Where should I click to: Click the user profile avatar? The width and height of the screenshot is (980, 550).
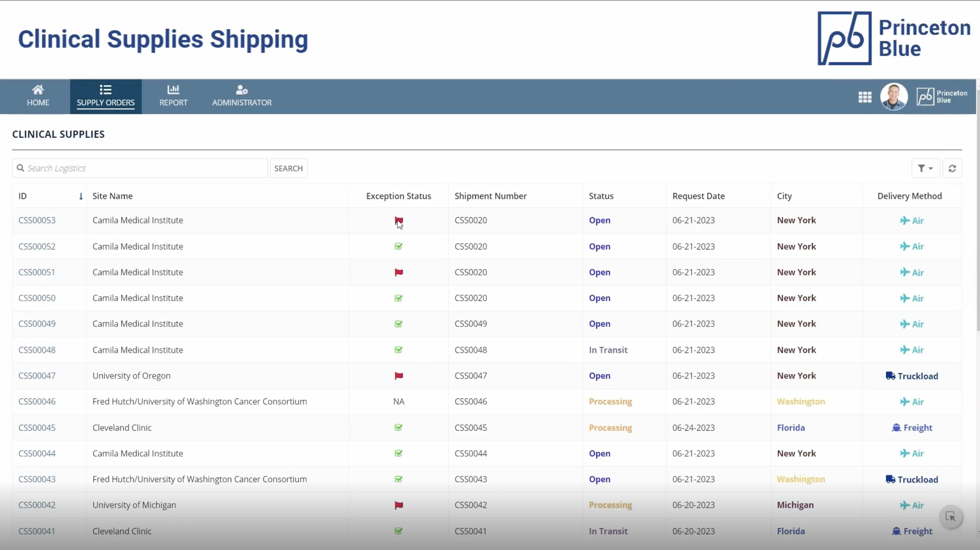[x=894, y=96]
